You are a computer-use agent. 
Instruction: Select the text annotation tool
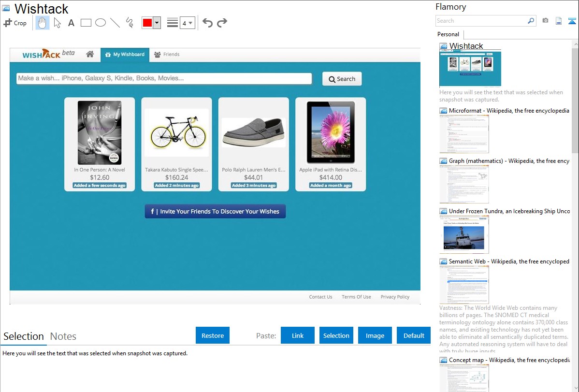coord(71,23)
